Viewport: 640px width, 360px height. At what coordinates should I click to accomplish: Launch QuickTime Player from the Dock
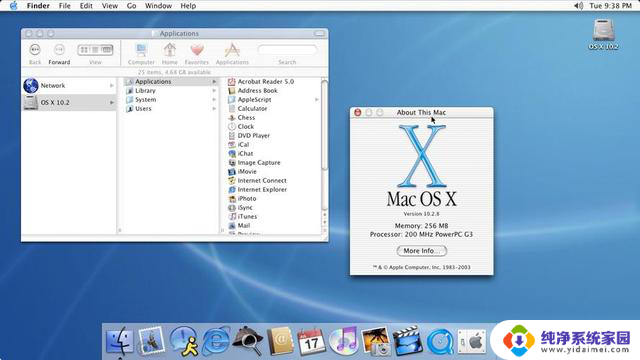click(x=440, y=341)
